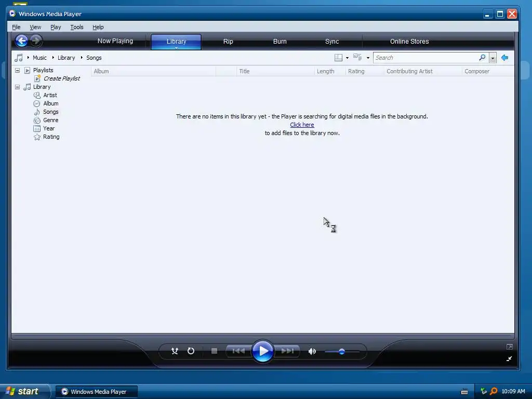Expand the arrow before Songs breadcrumb

(x=82, y=58)
